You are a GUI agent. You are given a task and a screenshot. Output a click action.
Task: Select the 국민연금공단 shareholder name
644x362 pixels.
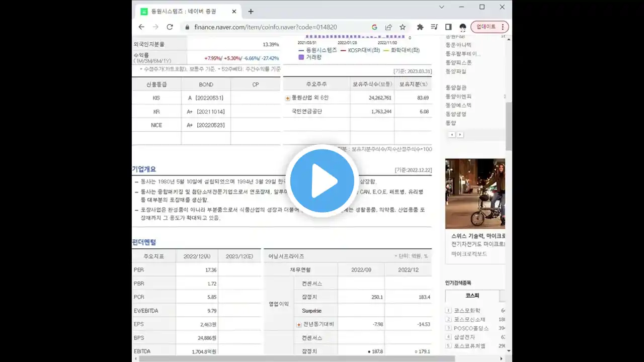click(306, 111)
